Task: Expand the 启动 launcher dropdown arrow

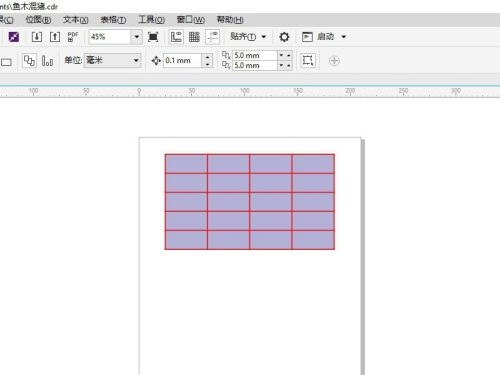Action: point(344,37)
